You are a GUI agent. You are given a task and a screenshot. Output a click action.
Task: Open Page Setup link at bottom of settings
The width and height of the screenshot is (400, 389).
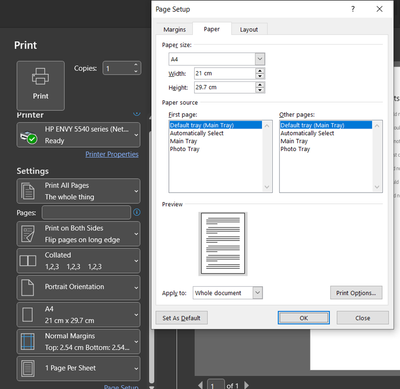click(x=121, y=387)
